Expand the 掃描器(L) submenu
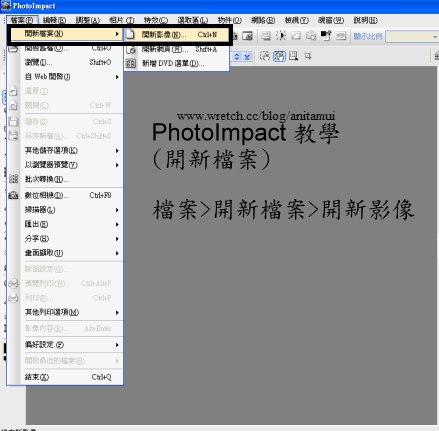This screenshot has height=431, width=439. click(x=65, y=210)
